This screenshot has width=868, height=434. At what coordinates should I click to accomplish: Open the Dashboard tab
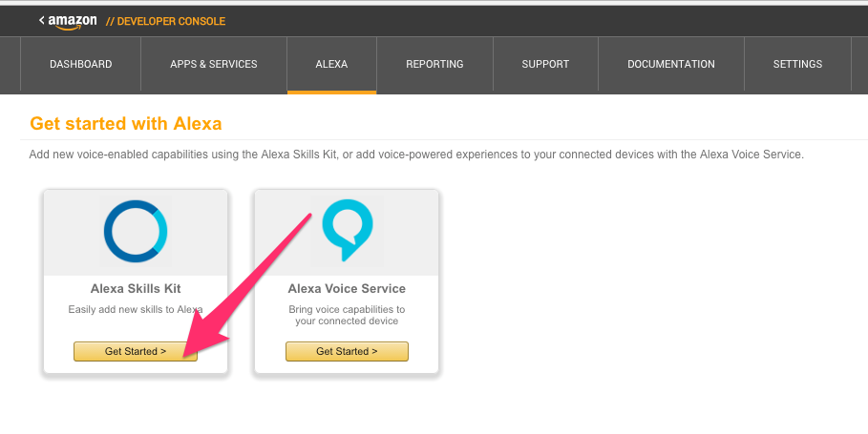pyautogui.click(x=81, y=65)
